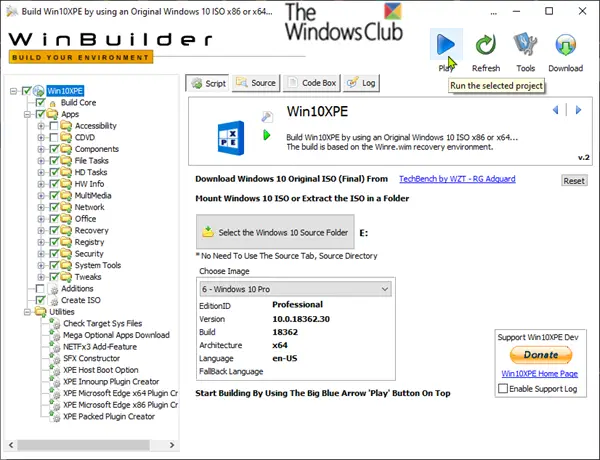Open the Log tab
The image size is (600, 460).
[x=362, y=83]
